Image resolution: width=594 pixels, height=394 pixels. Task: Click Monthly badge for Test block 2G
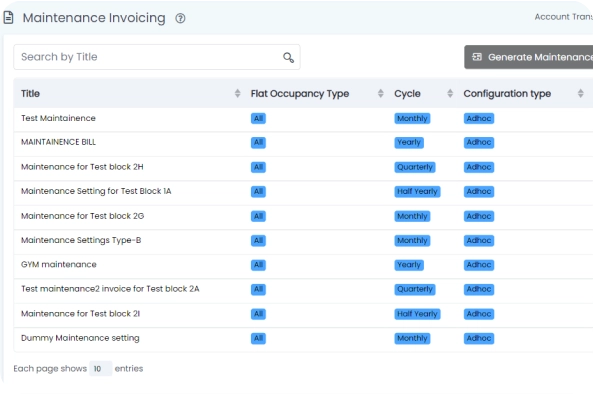tap(412, 216)
